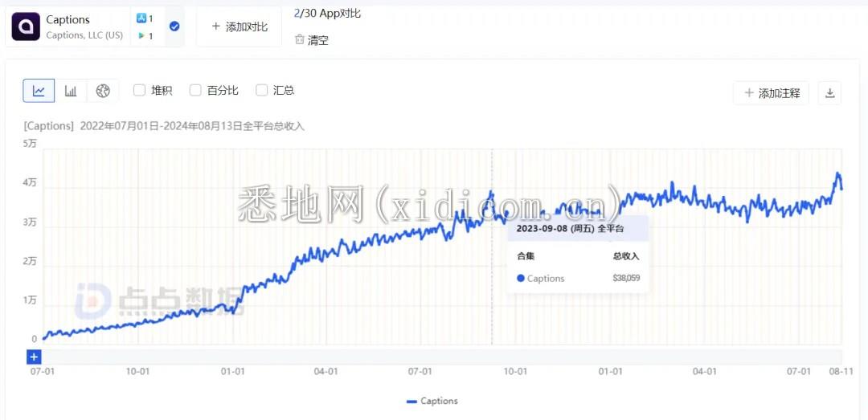Click the 08-11 x-axis date label
The width and height of the screenshot is (868, 420).
pos(841,371)
